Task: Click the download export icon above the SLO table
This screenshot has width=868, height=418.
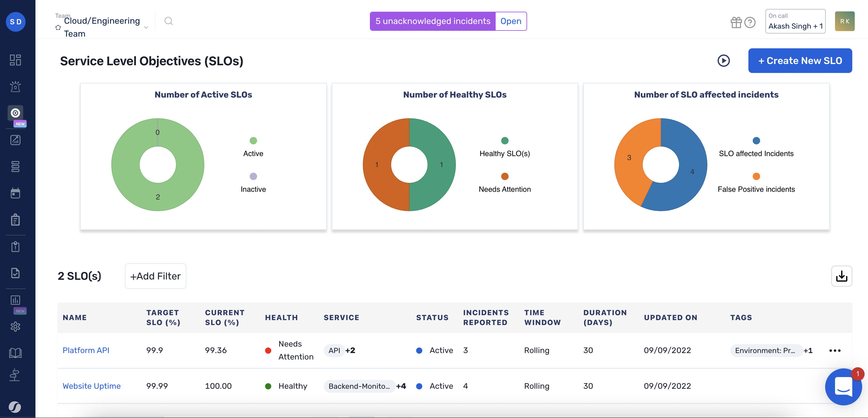Action: [841, 276]
